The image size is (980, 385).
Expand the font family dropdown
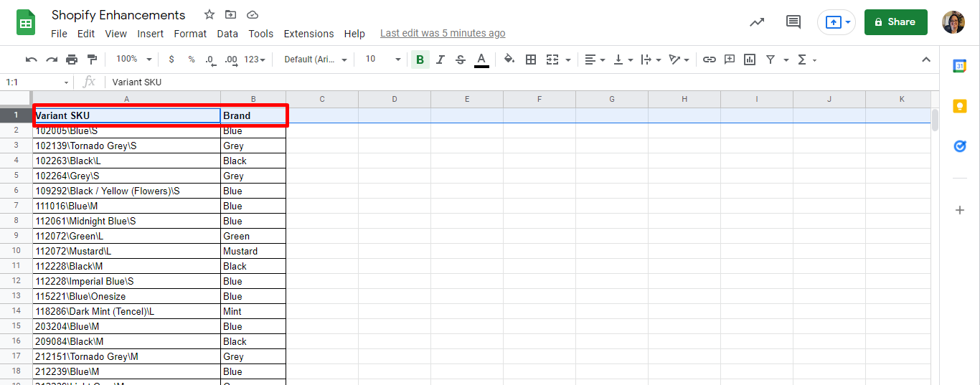pyautogui.click(x=316, y=60)
